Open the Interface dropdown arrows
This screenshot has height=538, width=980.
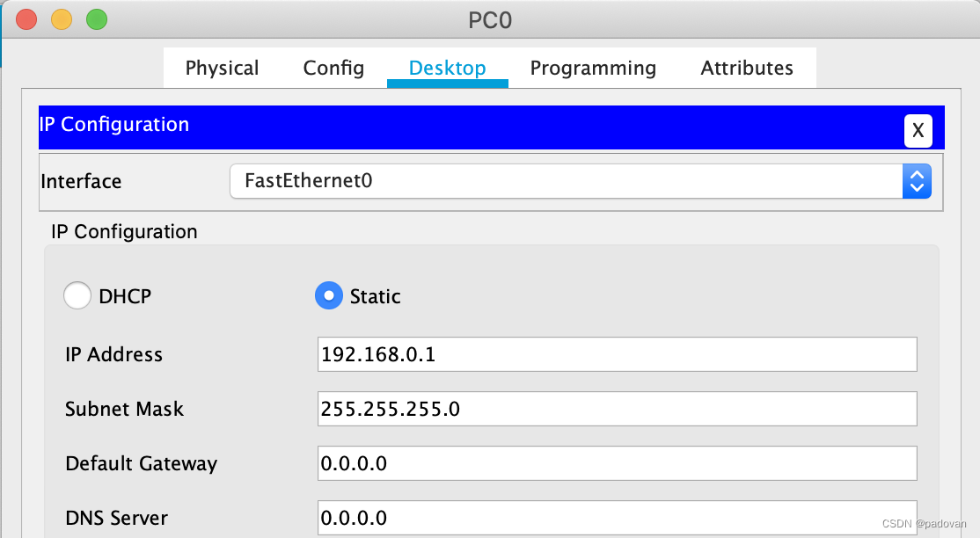click(917, 181)
